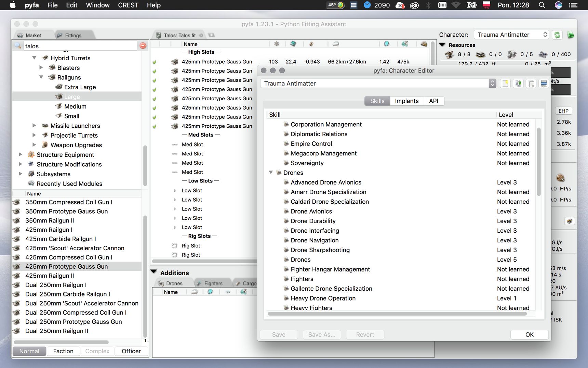The image size is (588, 368).
Task: Open the Notification Center list icon in the menu bar
Action: 573,5
